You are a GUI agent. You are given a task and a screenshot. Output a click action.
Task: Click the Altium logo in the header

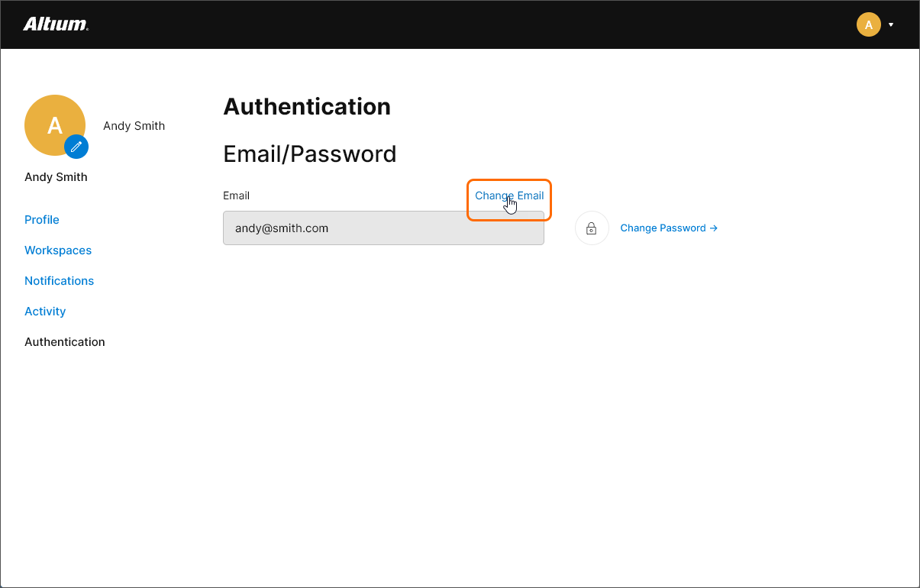tap(56, 24)
